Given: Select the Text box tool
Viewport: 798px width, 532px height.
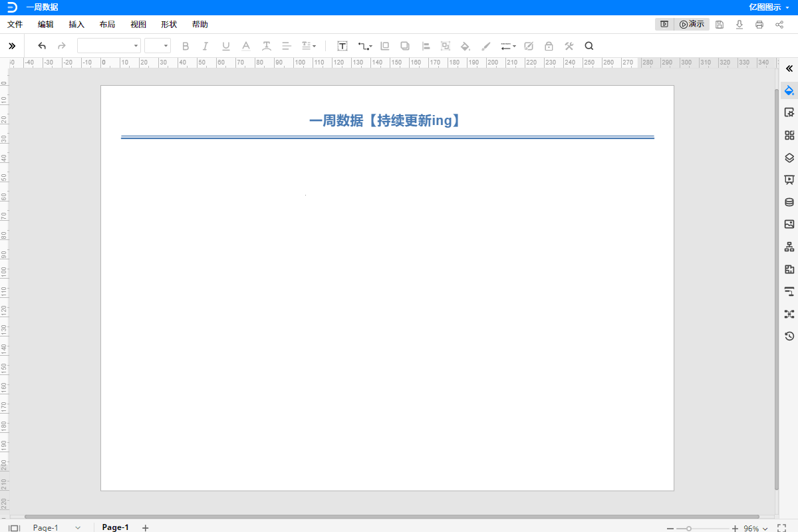Looking at the screenshot, I should pos(342,46).
